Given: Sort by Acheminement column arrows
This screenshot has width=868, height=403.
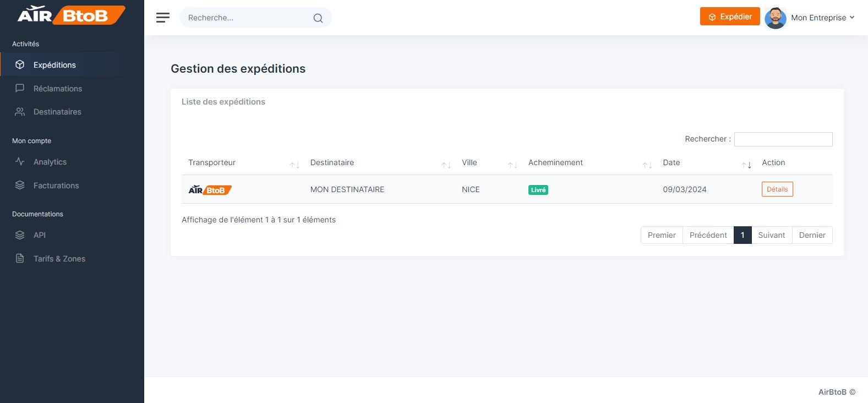Looking at the screenshot, I should (x=647, y=165).
